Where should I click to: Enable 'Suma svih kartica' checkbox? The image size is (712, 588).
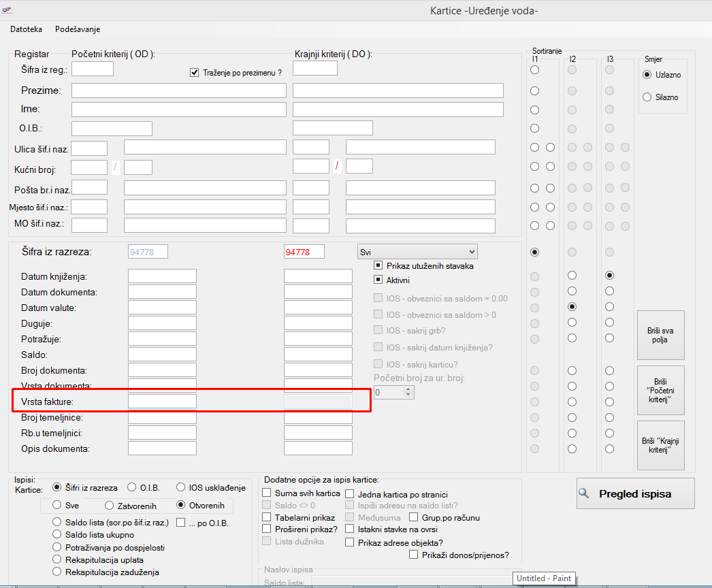pyautogui.click(x=268, y=493)
